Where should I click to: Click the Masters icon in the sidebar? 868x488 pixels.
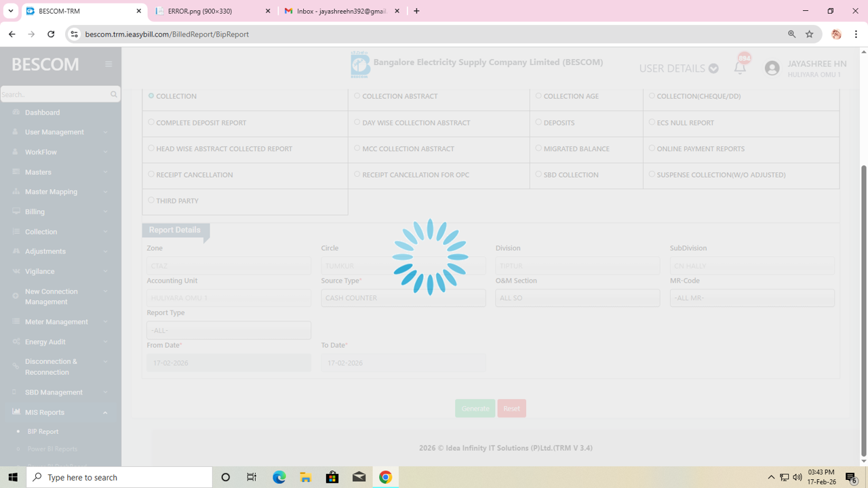[x=16, y=172]
